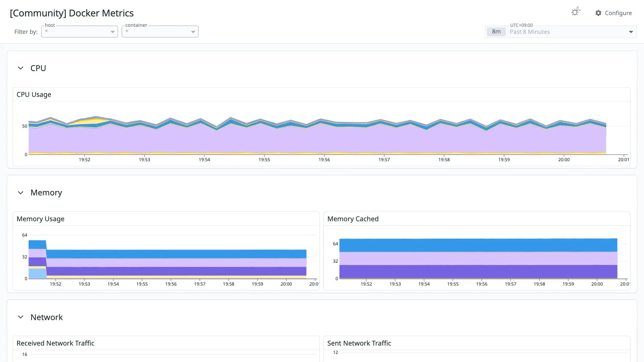Click the purple area in CPU Usage graph
Viewport: 644px width, 362px height.
point(317,140)
